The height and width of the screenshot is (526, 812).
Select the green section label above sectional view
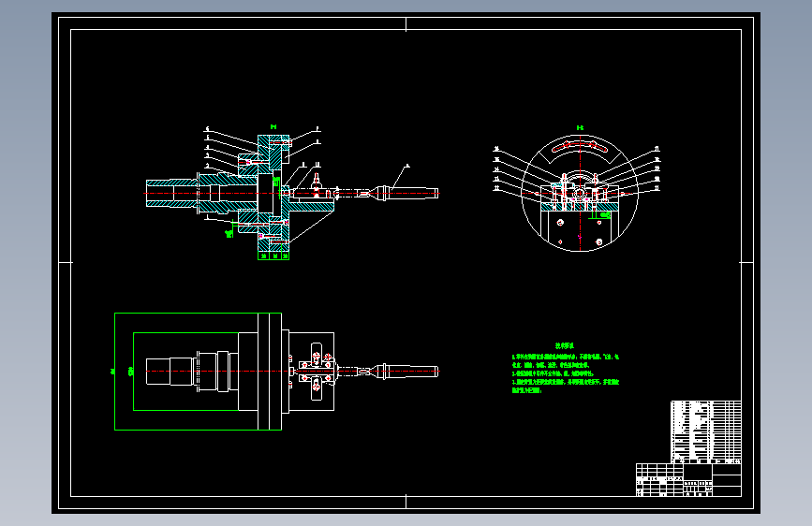click(273, 127)
